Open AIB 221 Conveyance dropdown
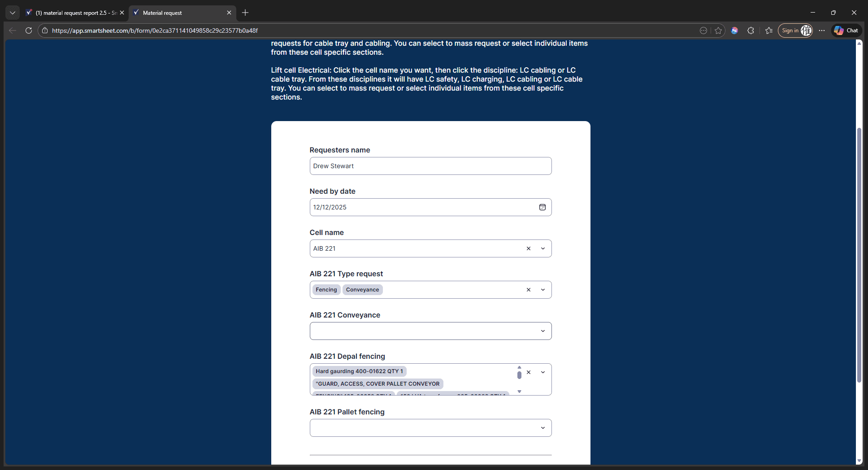The image size is (868, 470). (x=430, y=331)
